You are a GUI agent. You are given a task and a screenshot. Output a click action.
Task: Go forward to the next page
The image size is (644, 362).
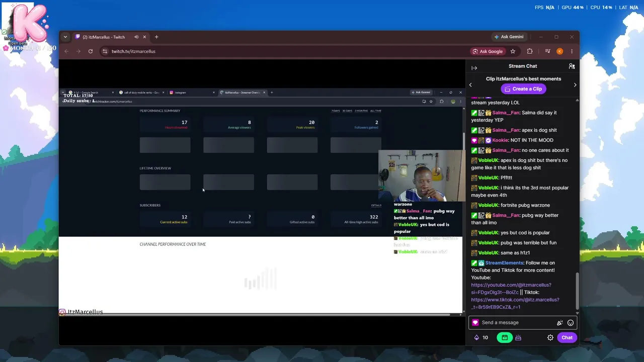tap(78, 51)
